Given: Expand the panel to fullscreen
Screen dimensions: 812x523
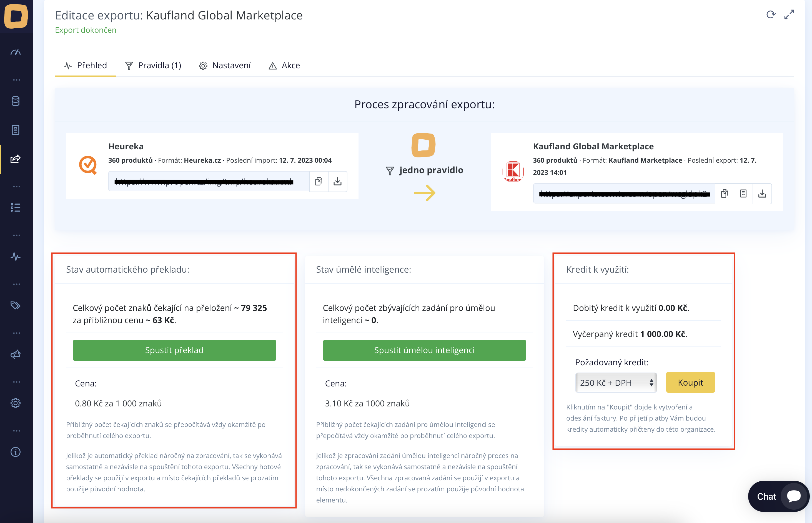Looking at the screenshot, I should pyautogui.click(x=789, y=15).
